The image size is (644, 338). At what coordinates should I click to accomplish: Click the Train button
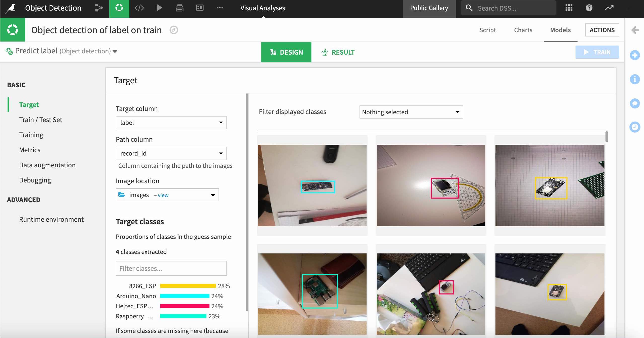[x=597, y=52]
